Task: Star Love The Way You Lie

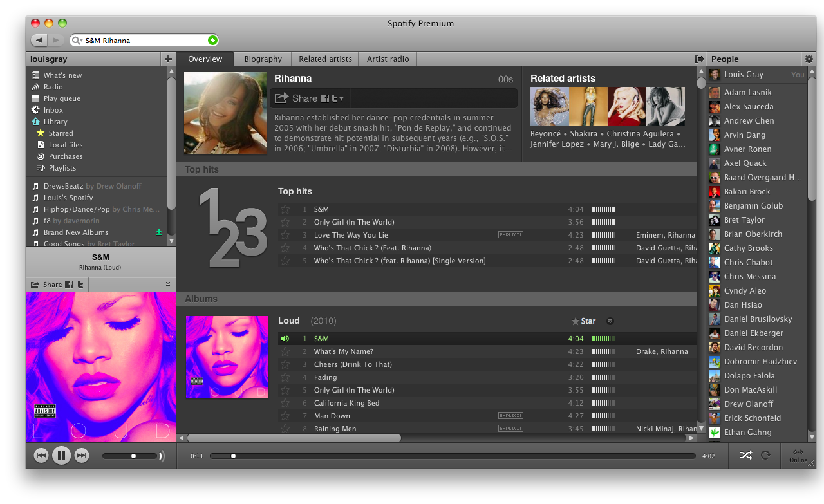Action: [285, 235]
